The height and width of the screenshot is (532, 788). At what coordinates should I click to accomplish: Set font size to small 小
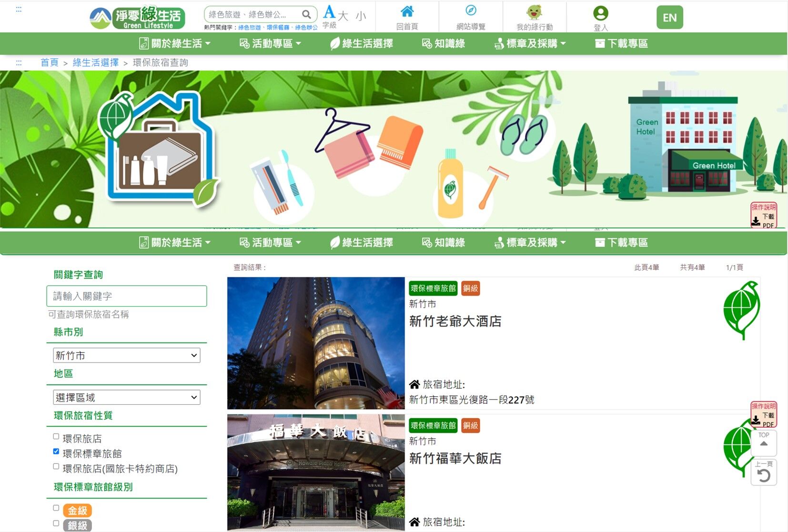(x=361, y=16)
